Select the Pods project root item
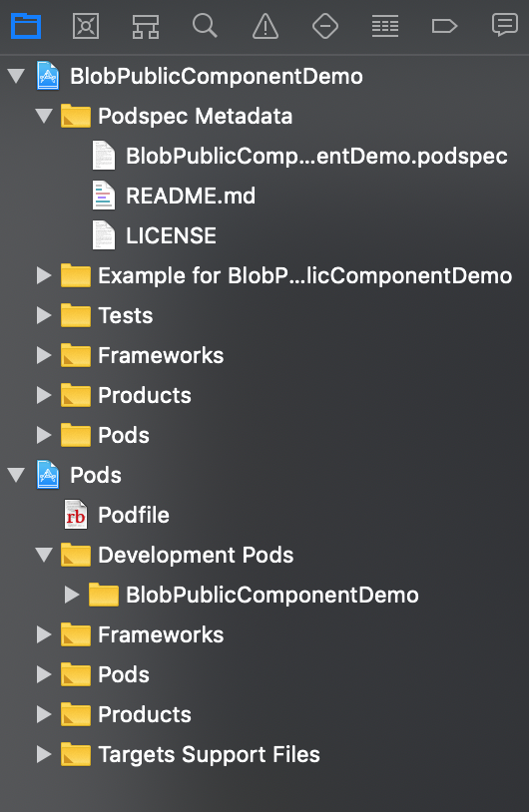 [96, 475]
